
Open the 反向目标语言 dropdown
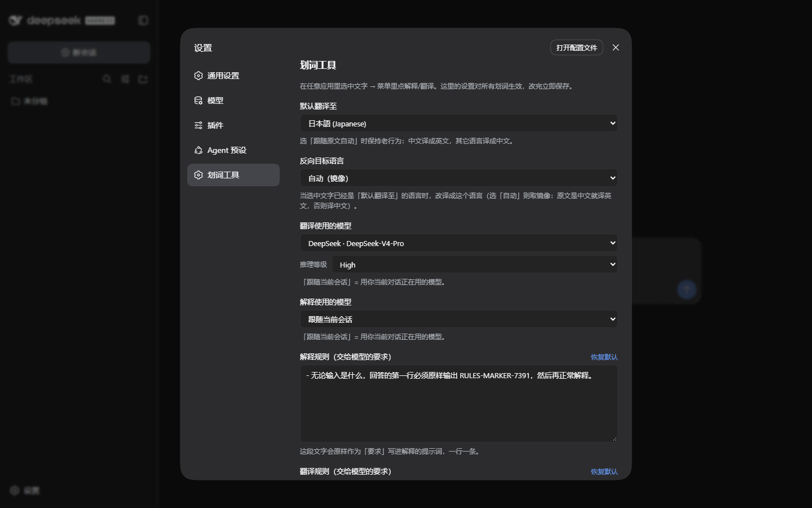(x=458, y=178)
